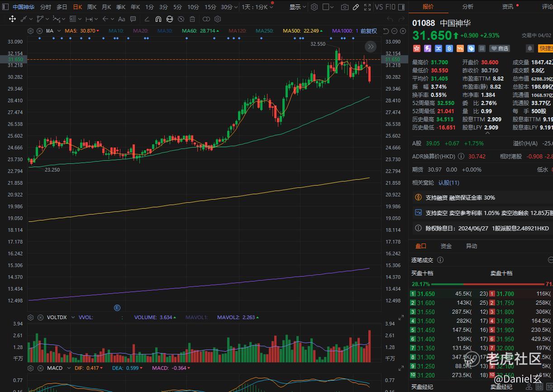This screenshot has height=392, width=553.
Task: Toggle MA10 line visibility
Action: point(116,31)
